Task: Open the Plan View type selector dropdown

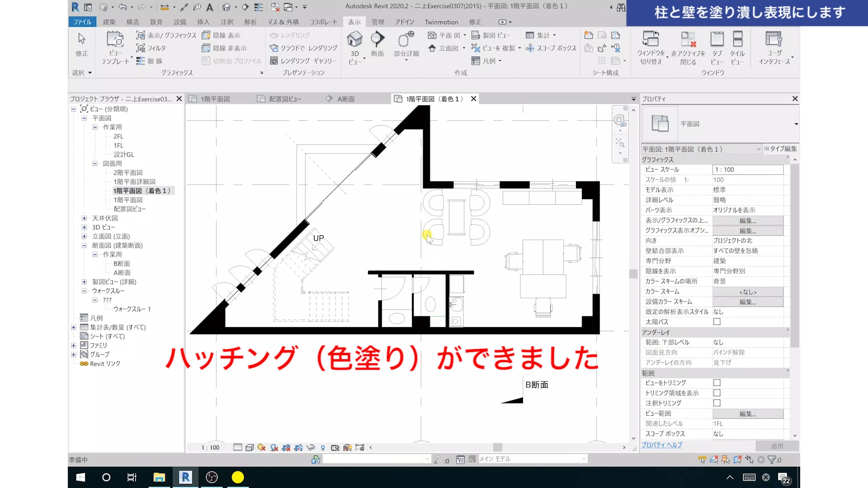Action: [796, 124]
